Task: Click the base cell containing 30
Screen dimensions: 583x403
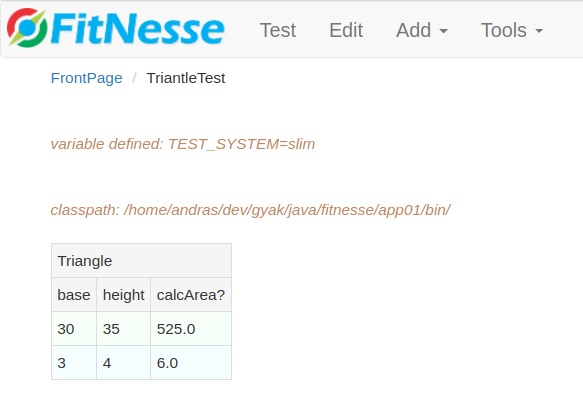Action: click(x=74, y=329)
